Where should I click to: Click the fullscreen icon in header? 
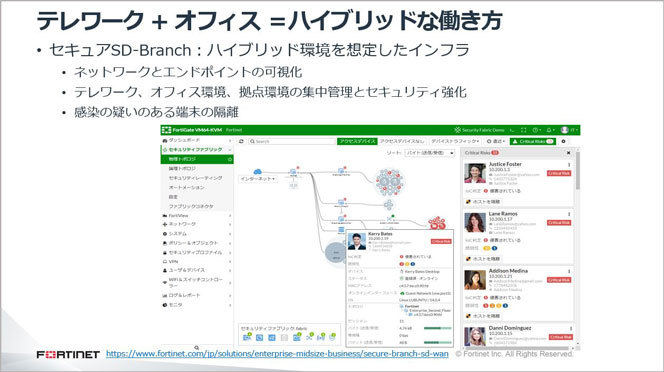[x=523, y=130]
